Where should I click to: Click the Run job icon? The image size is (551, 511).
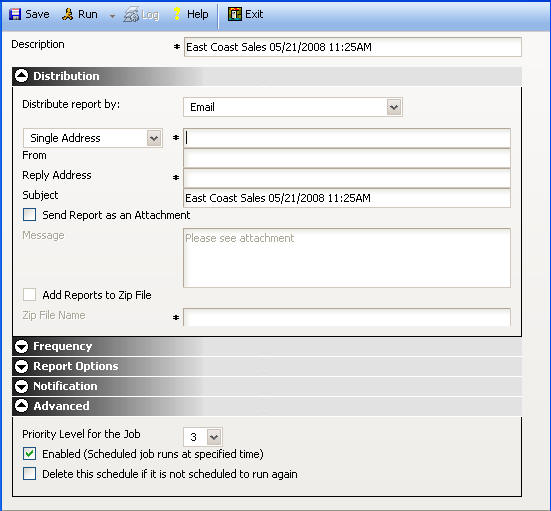[67, 14]
